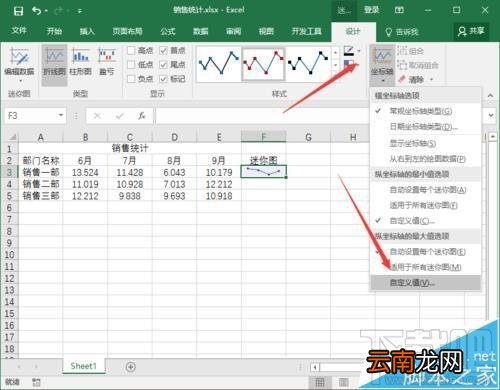Viewport: 500px width, 390px height.
Task: Open the Clear (清除) dropdown arrow
Action: pos(432,80)
